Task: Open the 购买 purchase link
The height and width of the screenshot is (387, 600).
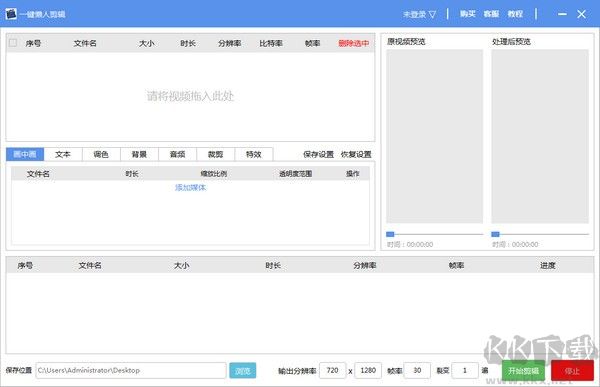Action: pos(468,14)
